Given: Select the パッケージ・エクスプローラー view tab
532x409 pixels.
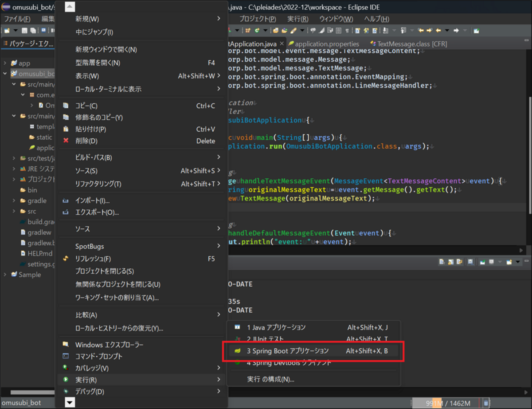Looking at the screenshot, I should [x=28, y=43].
